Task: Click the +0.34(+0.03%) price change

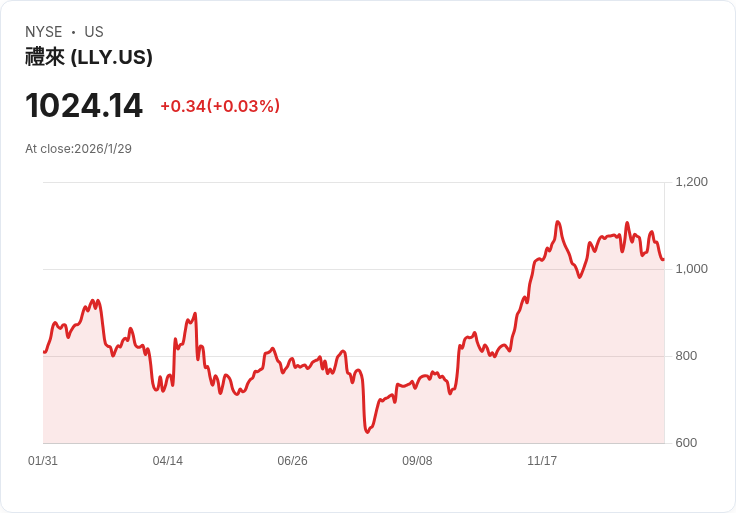Action: tap(220, 106)
